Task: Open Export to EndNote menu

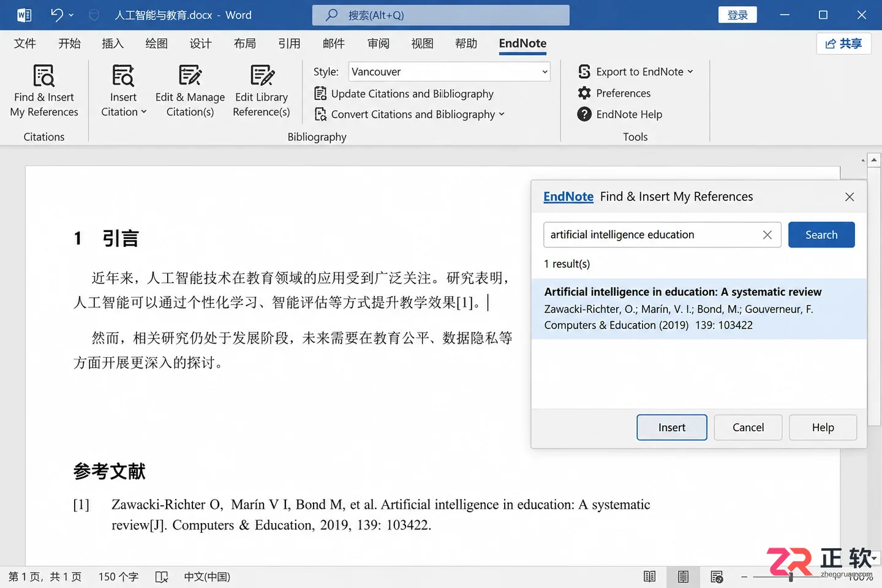Action: (636, 72)
